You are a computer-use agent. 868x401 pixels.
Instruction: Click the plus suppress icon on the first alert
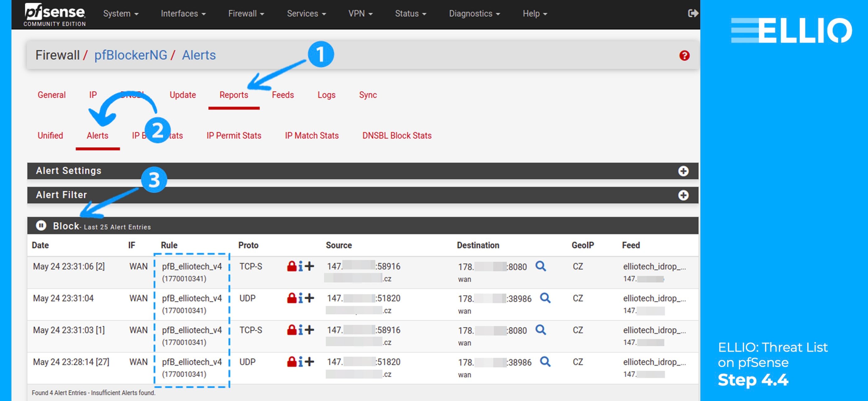tap(309, 266)
